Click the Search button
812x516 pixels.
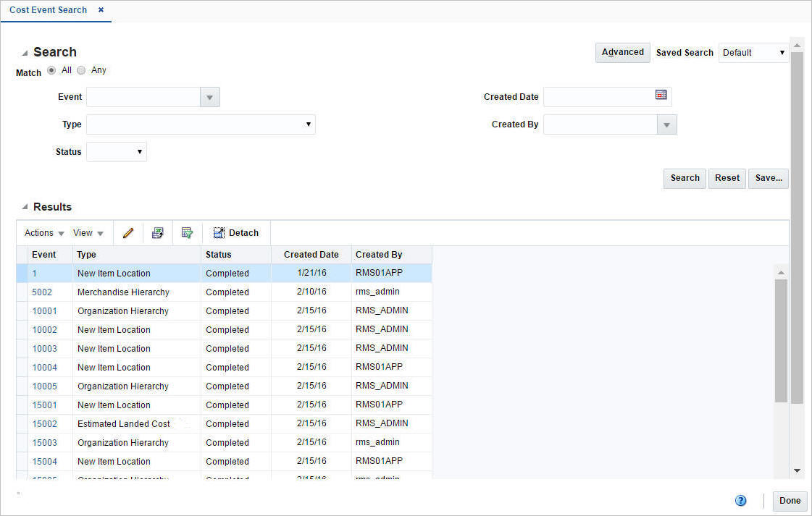tap(684, 178)
